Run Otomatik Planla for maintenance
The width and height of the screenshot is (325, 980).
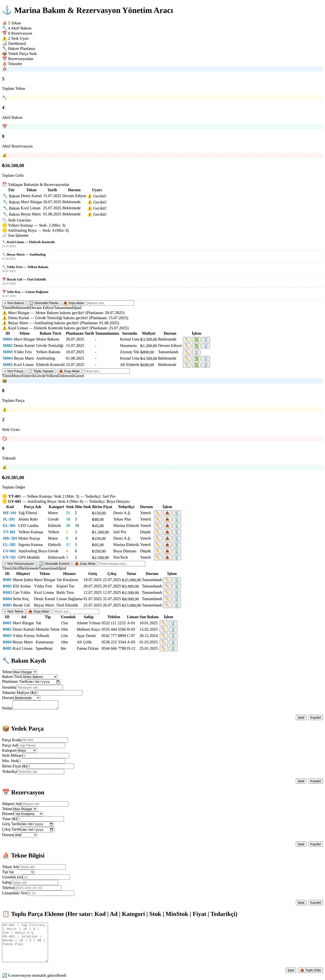tap(44, 303)
